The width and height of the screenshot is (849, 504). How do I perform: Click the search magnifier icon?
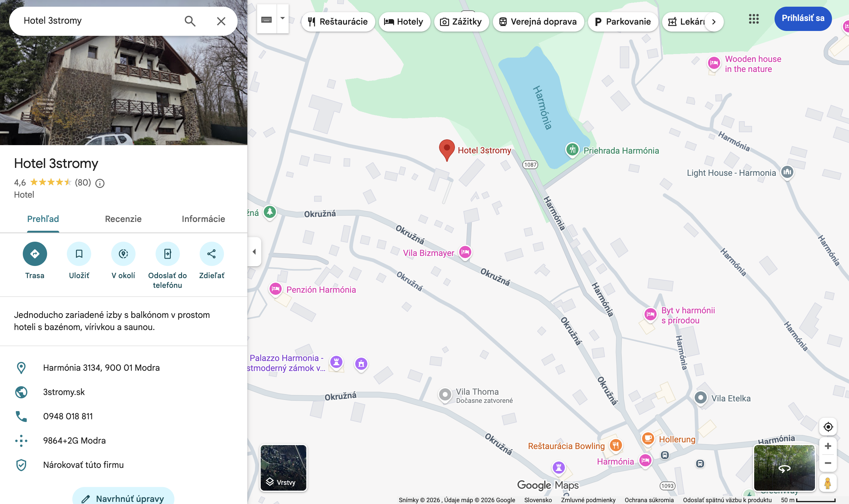click(x=190, y=21)
